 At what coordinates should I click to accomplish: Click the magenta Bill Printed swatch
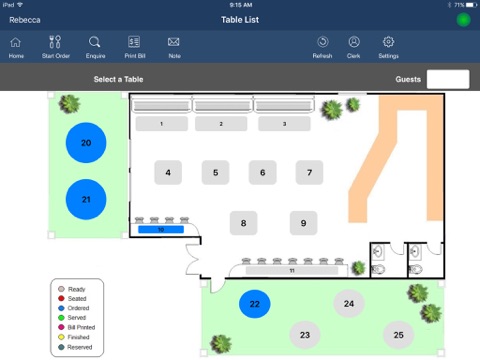click(x=61, y=327)
